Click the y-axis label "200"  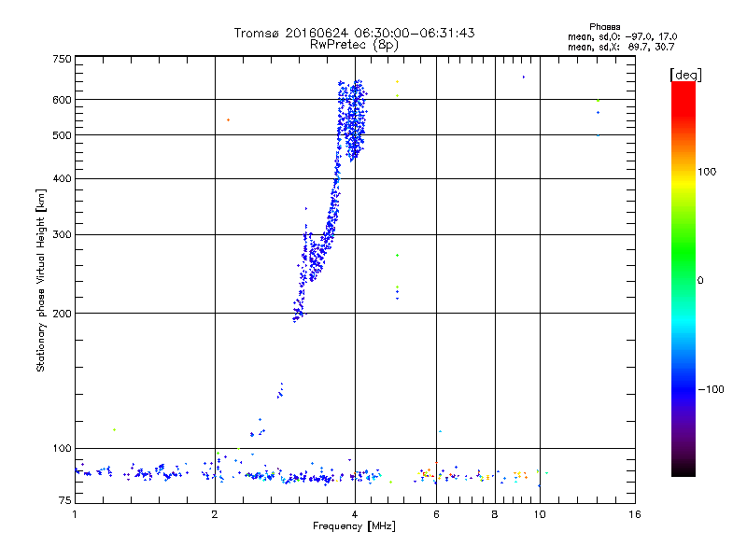pos(62,314)
